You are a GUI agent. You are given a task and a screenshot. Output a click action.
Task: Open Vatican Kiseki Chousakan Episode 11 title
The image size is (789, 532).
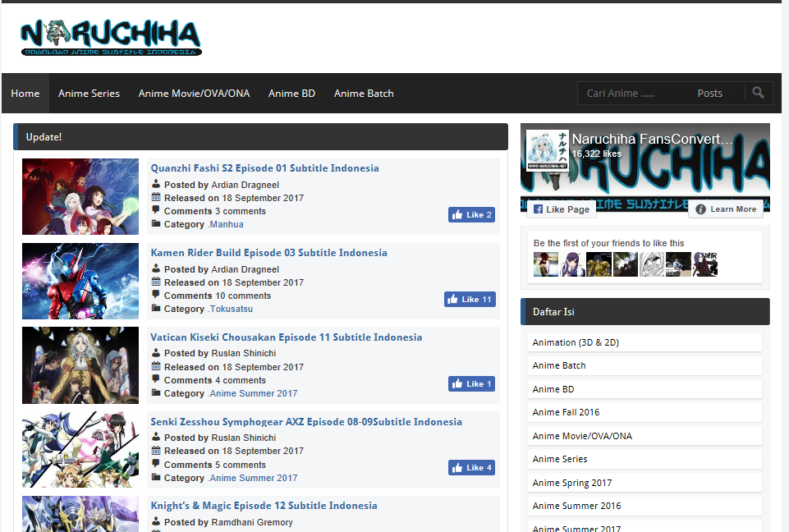[x=287, y=337]
